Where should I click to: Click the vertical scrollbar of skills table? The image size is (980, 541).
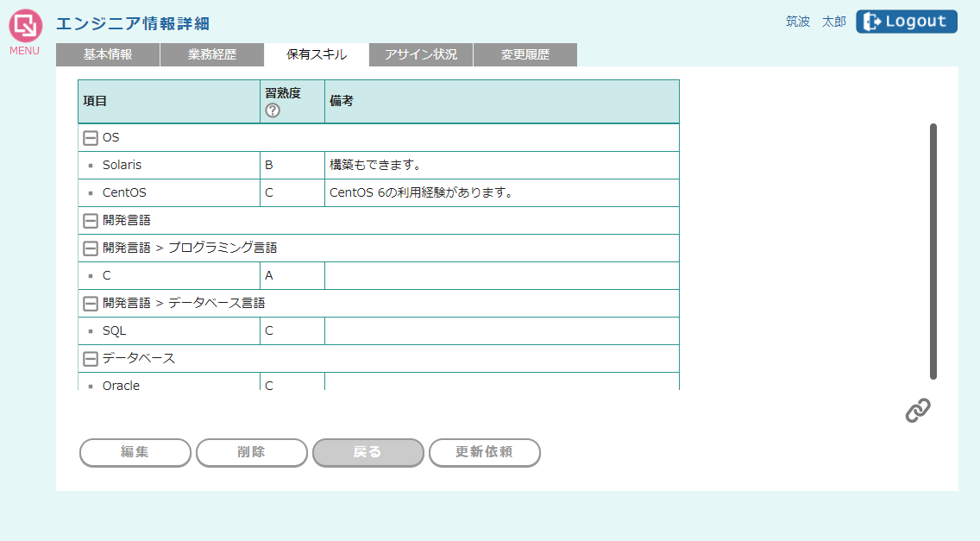pyautogui.click(x=933, y=251)
